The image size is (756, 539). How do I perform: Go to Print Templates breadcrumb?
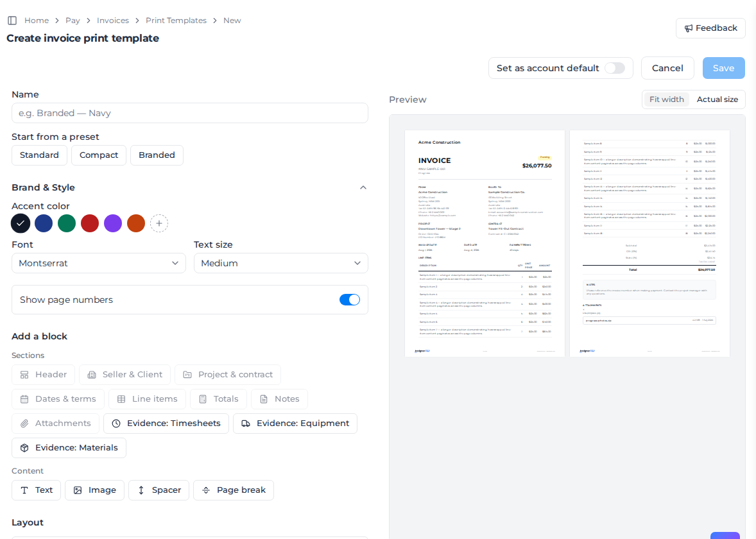point(176,21)
